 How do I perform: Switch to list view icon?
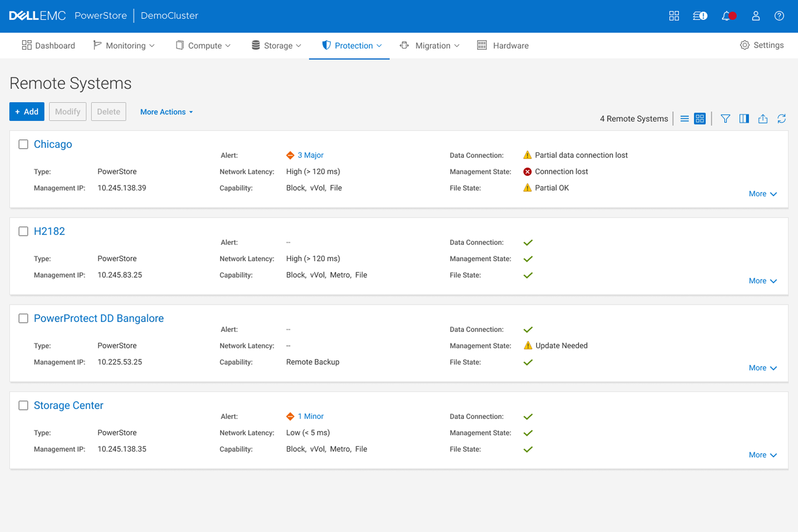click(x=684, y=118)
